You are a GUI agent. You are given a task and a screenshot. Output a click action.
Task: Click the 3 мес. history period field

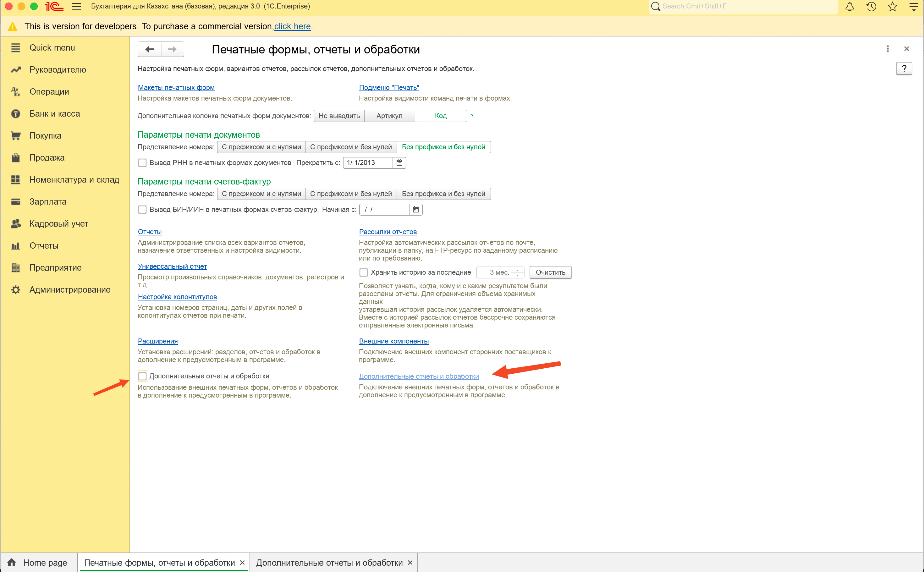(494, 272)
